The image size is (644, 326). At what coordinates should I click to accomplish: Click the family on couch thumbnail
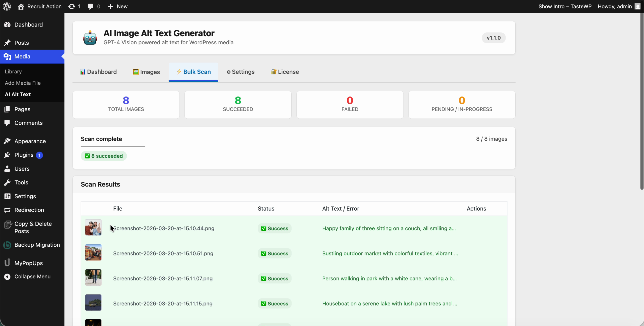tap(93, 227)
